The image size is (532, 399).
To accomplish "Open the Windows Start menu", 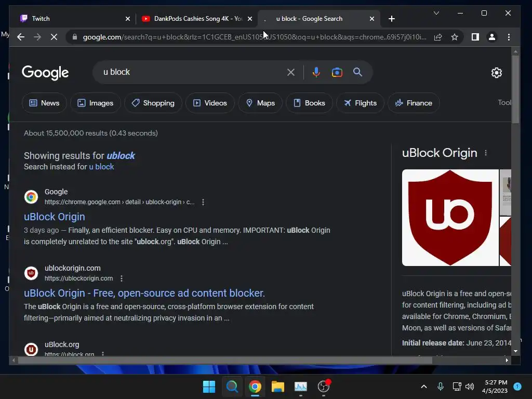I will [x=209, y=387].
